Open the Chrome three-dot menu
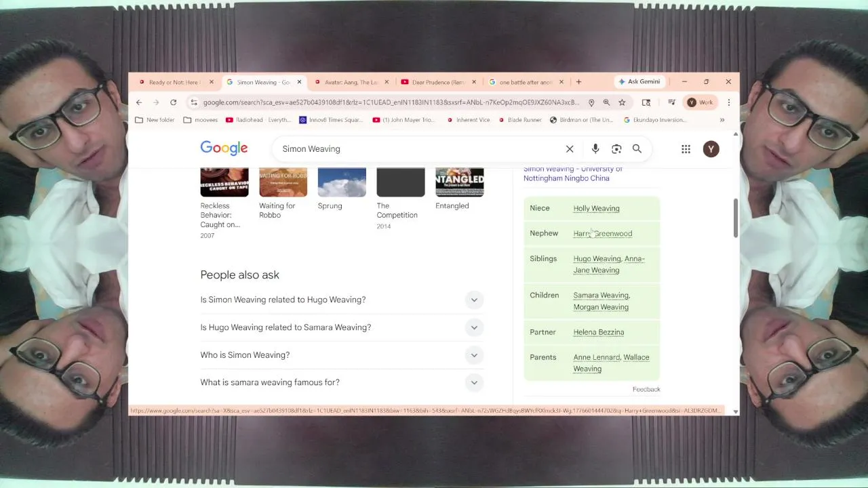The height and width of the screenshot is (488, 868). [x=729, y=102]
